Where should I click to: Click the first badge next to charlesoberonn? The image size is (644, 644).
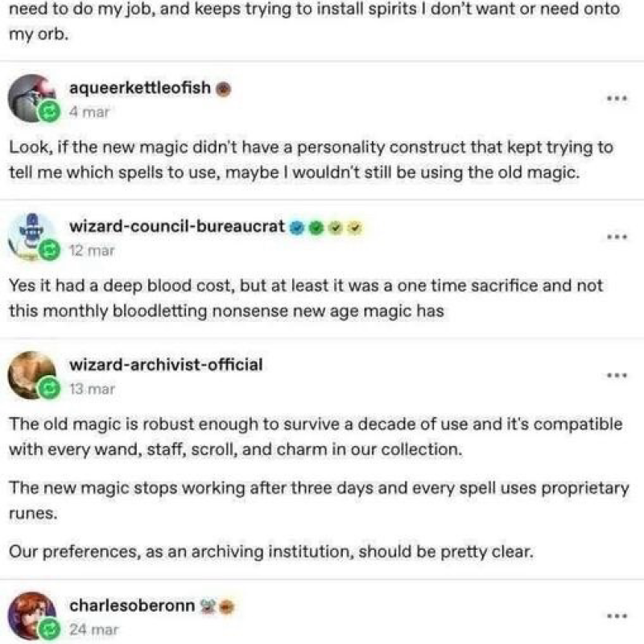click(209, 605)
